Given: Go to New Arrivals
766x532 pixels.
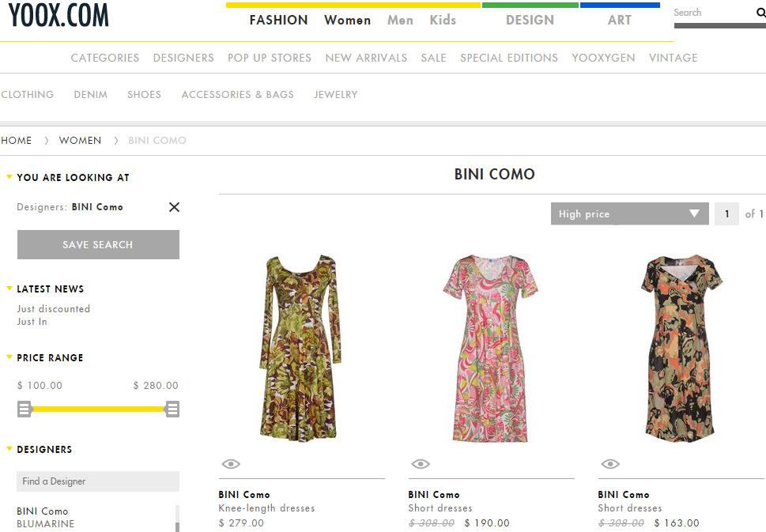Looking at the screenshot, I should coord(366,58).
